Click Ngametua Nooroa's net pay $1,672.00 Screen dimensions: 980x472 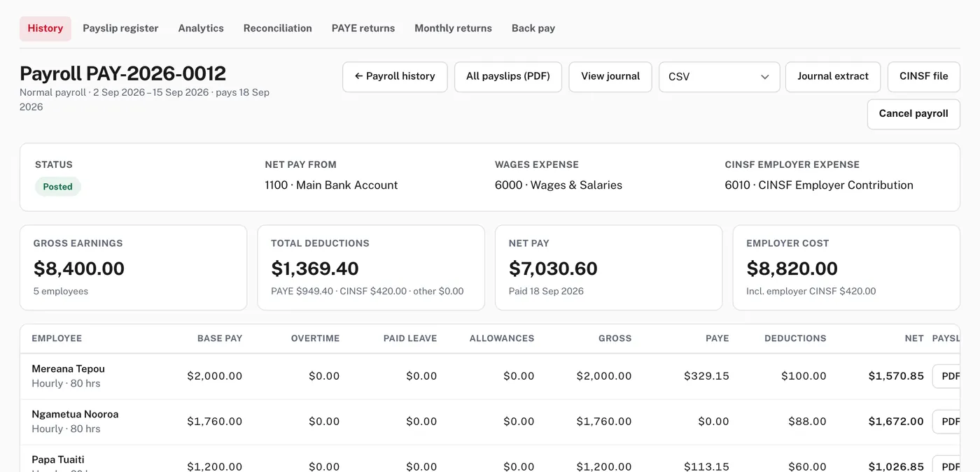pos(896,422)
